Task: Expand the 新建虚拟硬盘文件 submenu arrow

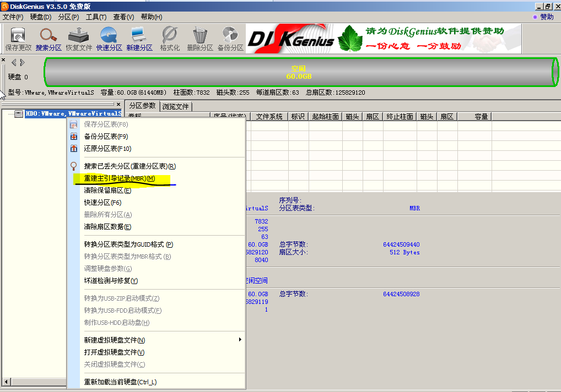Action: (x=240, y=340)
